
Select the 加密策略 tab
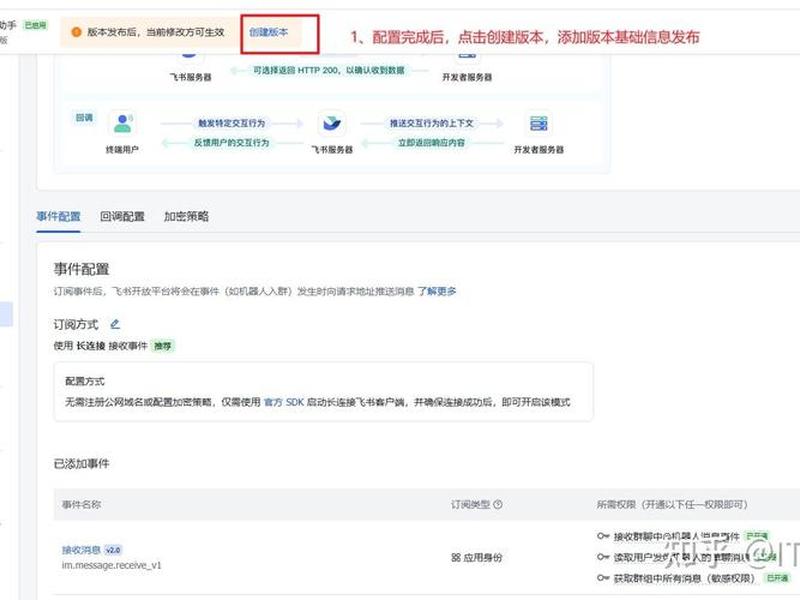(186, 216)
